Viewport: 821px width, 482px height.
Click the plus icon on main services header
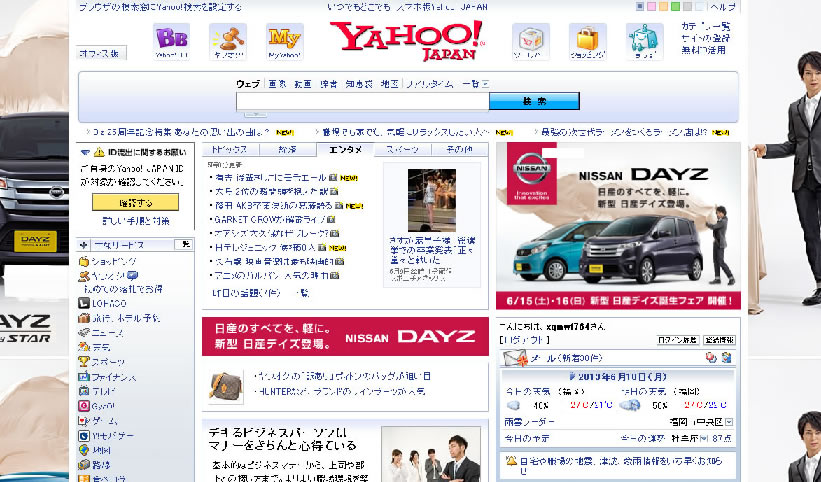tap(83, 245)
